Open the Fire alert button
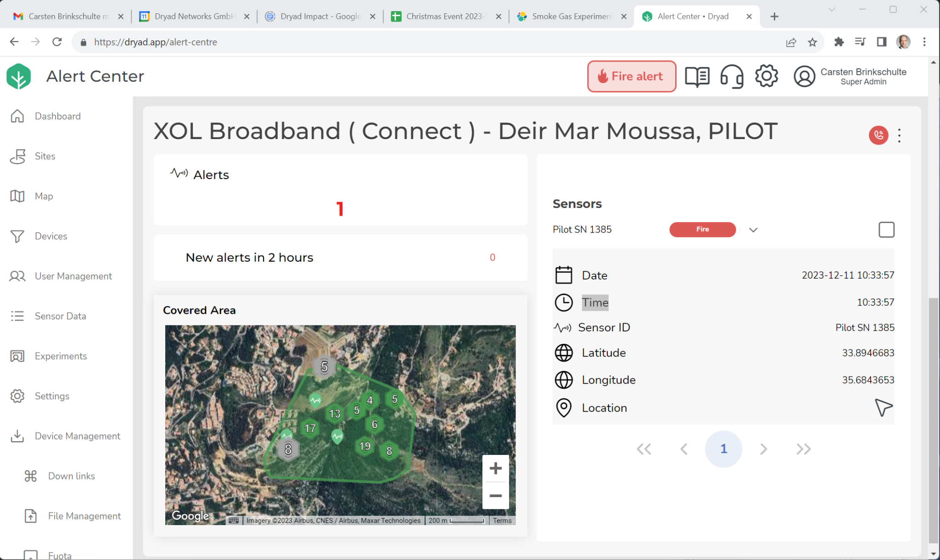This screenshot has height=560, width=940. pyautogui.click(x=632, y=76)
